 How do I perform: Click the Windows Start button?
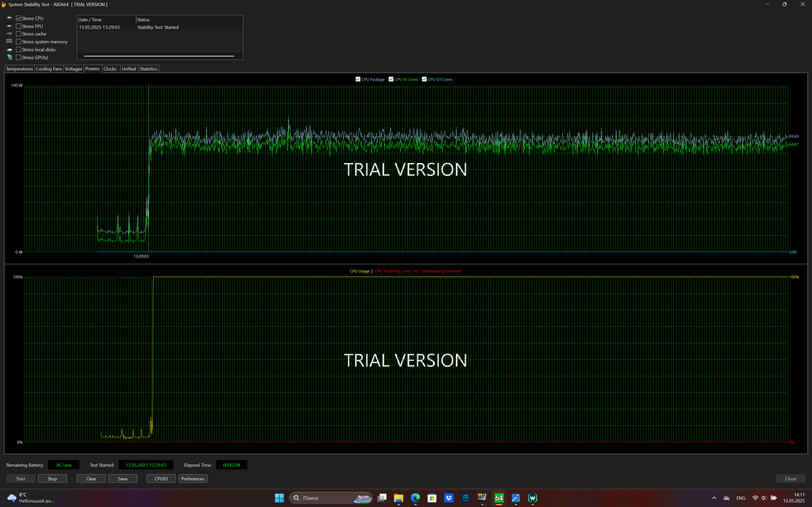point(279,498)
